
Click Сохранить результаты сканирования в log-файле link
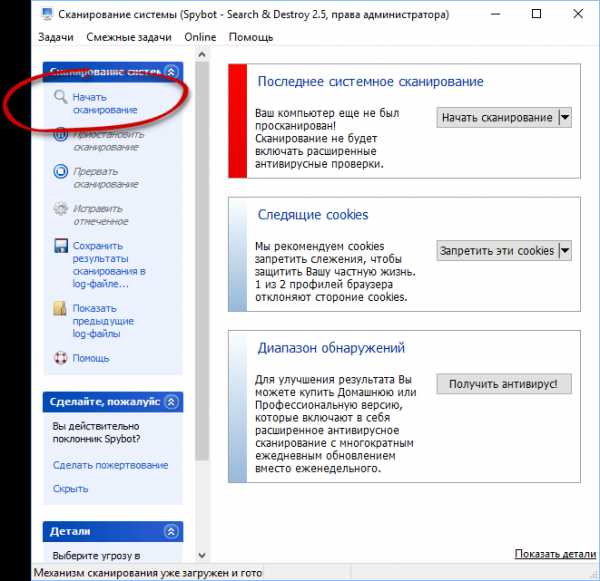coord(109,265)
